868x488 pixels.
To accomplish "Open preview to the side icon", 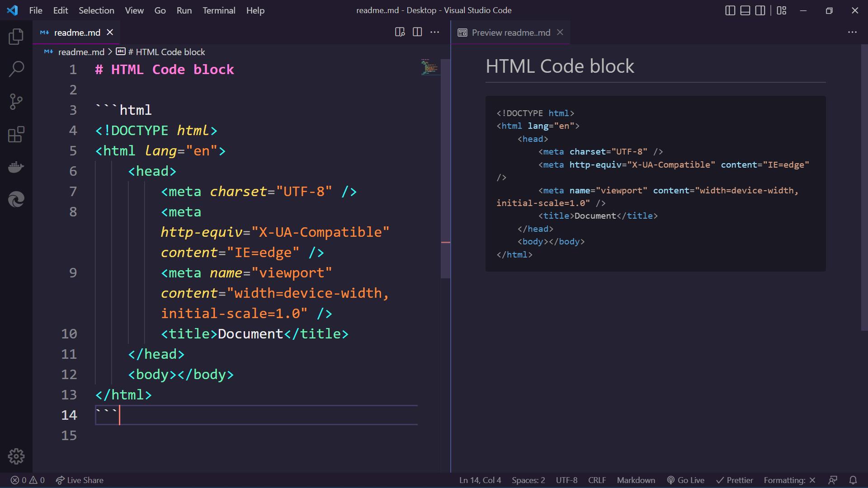I will pyautogui.click(x=400, y=32).
